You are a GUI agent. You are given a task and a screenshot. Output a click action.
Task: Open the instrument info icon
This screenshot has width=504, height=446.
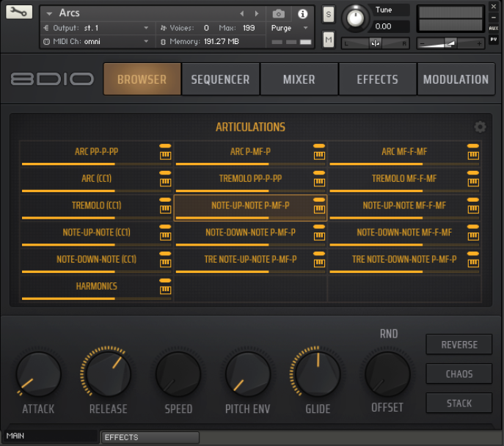click(302, 14)
